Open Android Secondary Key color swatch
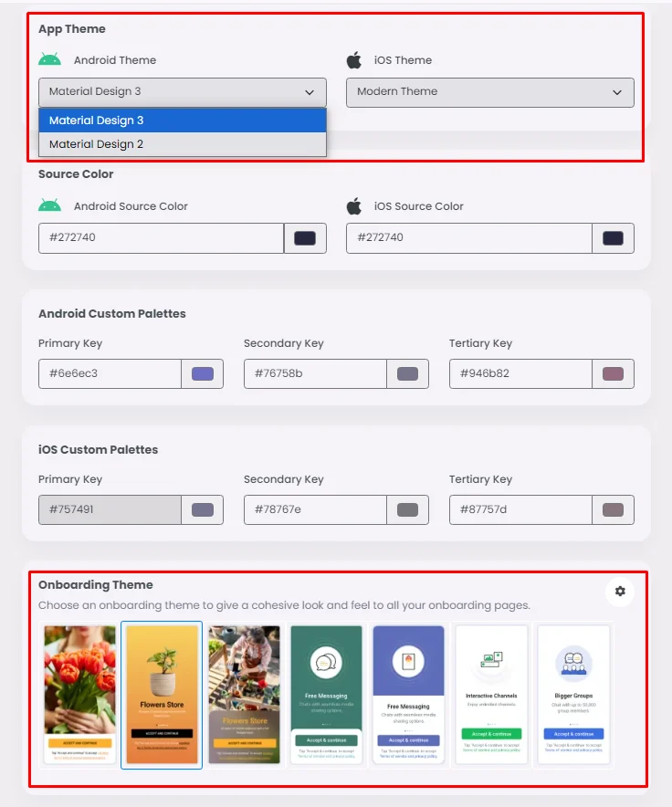The width and height of the screenshot is (672, 807). [x=408, y=373]
